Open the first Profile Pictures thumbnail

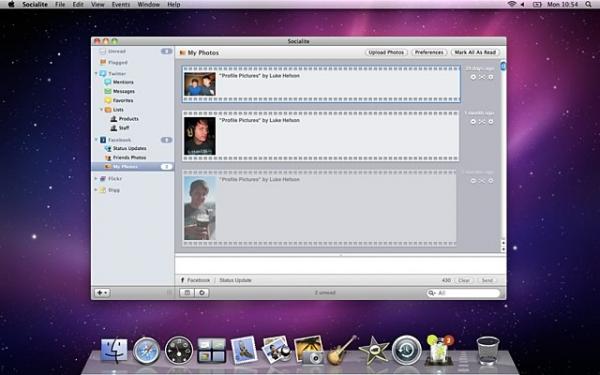tap(200, 84)
